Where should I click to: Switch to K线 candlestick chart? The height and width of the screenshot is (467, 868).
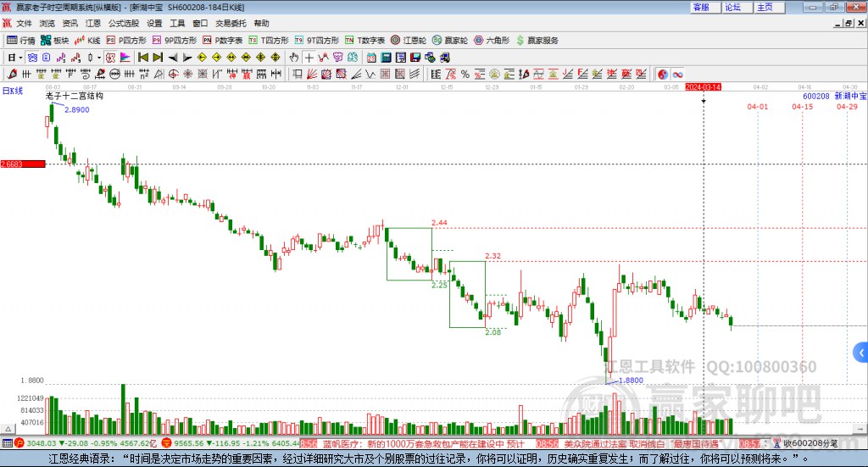click(x=88, y=40)
